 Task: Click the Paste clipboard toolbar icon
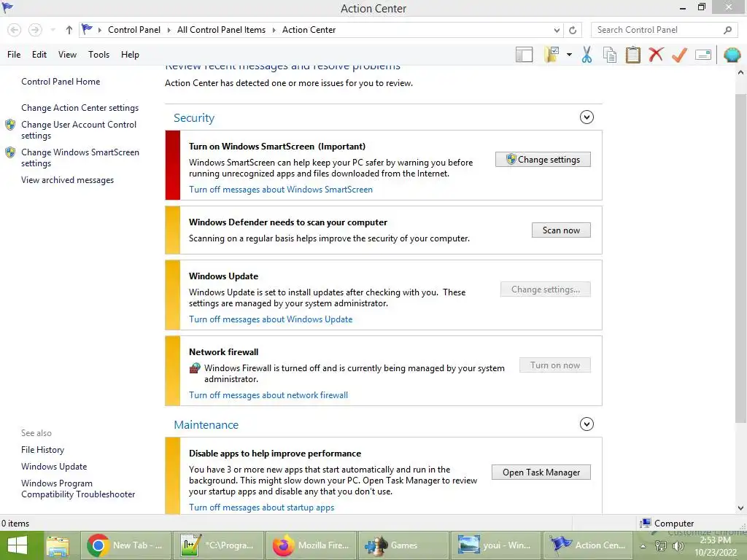[x=632, y=55]
